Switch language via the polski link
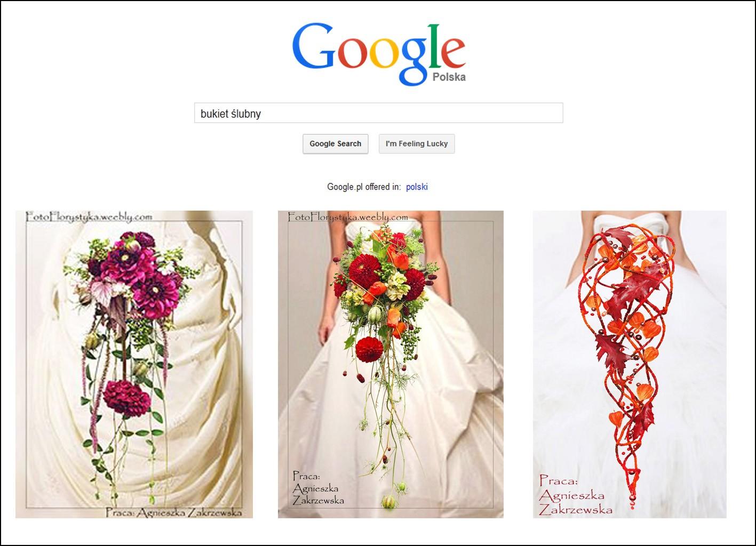This screenshot has width=756, height=546. pyautogui.click(x=417, y=187)
